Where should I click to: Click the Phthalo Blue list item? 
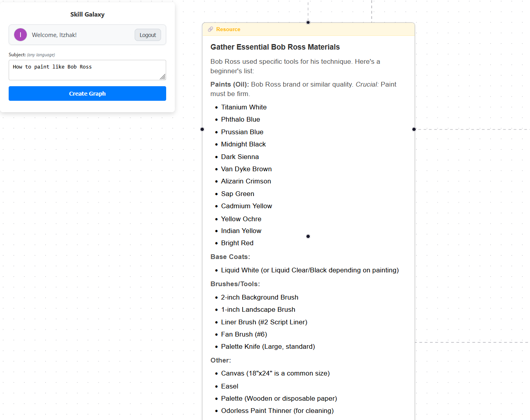pos(241,119)
